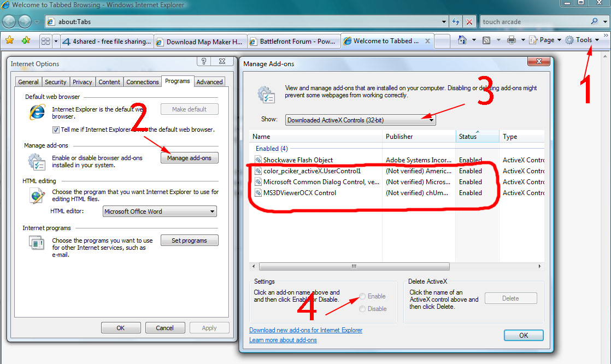Click the horizontal scrollbar in add-ons list
This screenshot has width=611, height=364.
(354, 267)
